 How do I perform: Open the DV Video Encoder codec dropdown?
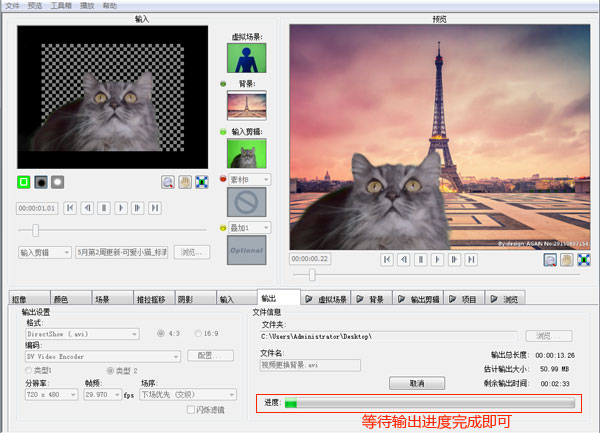pos(103,356)
